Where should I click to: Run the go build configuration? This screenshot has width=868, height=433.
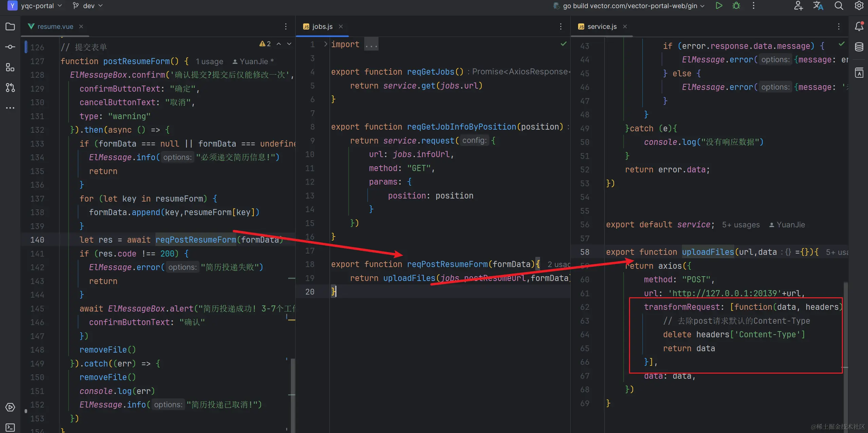[719, 6]
